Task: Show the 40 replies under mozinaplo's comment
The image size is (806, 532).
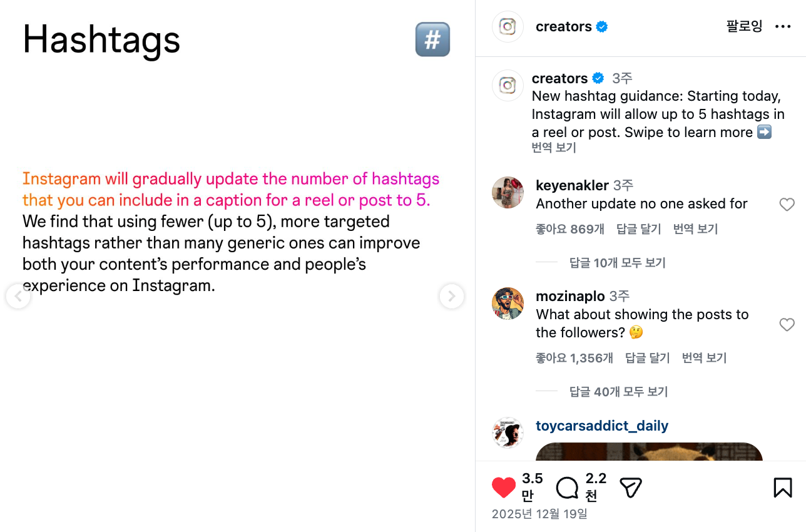Action: (x=618, y=391)
